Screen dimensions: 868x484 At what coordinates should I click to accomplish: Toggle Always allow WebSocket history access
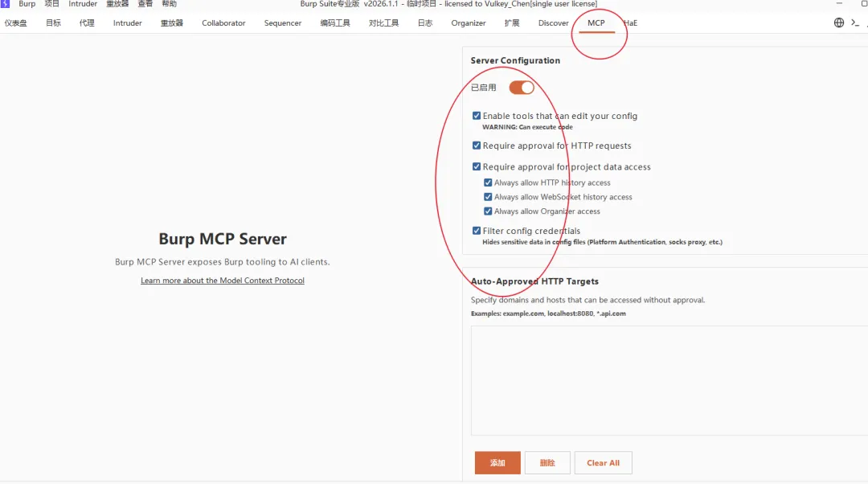click(488, 197)
